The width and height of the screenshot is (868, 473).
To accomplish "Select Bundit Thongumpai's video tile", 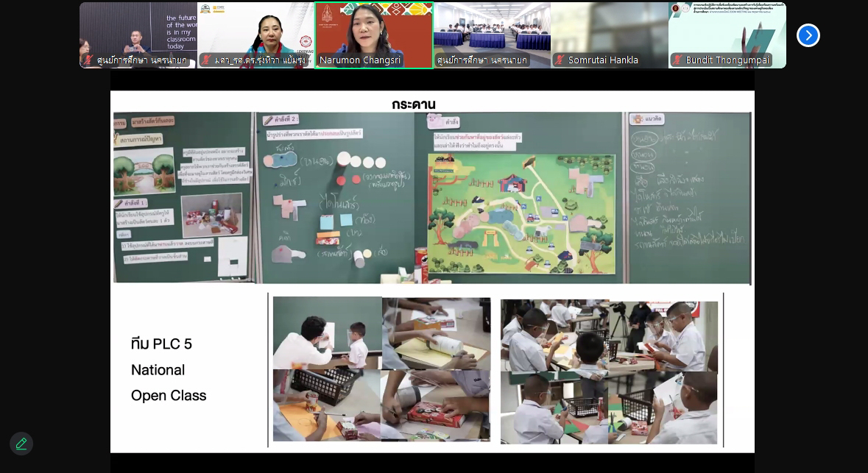I will (727, 29).
